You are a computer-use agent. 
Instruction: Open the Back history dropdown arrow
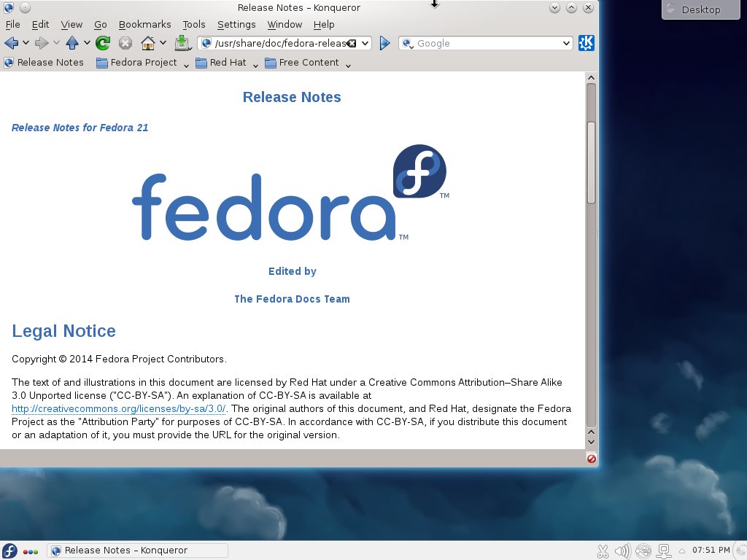[x=26, y=43]
